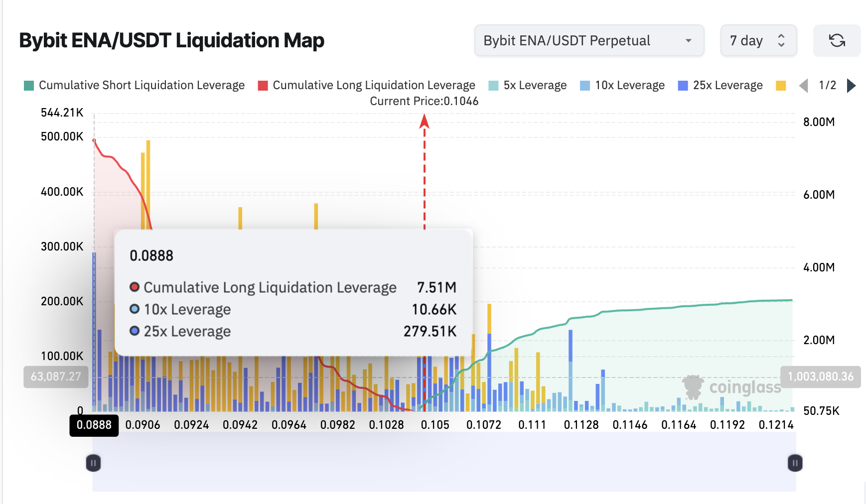Click inside the bottom zoom range bar
The image size is (866, 504).
(x=443, y=463)
